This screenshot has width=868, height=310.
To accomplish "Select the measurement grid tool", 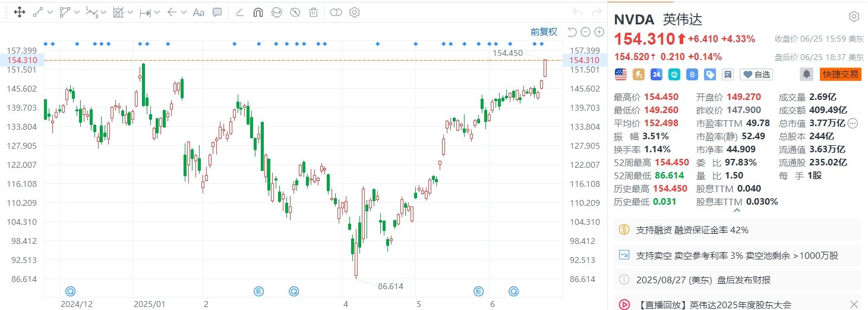I will (x=118, y=12).
